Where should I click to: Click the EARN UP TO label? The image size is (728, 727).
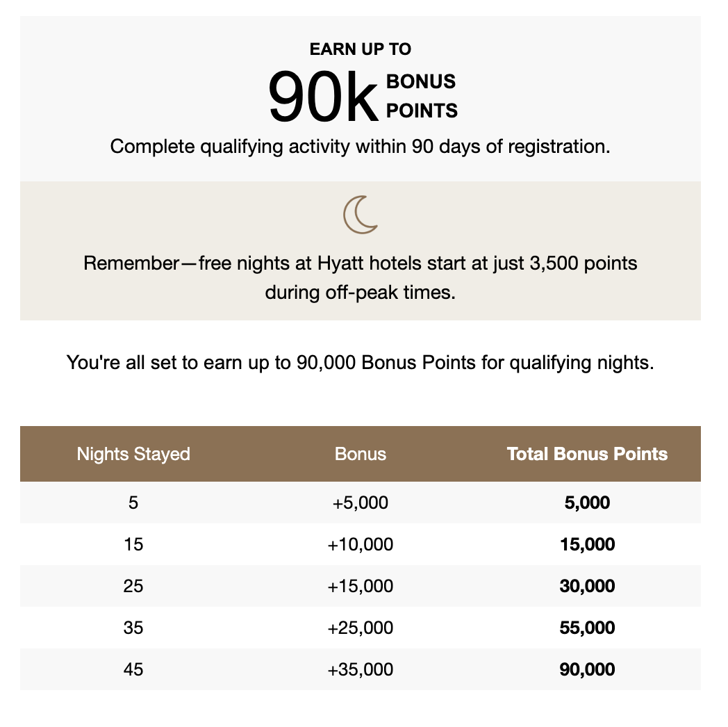click(x=361, y=49)
